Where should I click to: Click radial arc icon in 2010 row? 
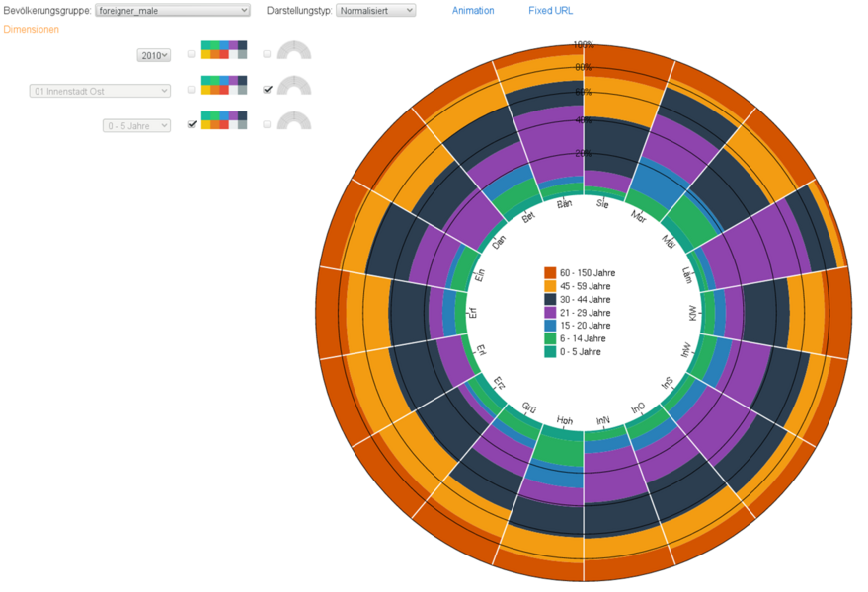pyautogui.click(x=294, y=51)
